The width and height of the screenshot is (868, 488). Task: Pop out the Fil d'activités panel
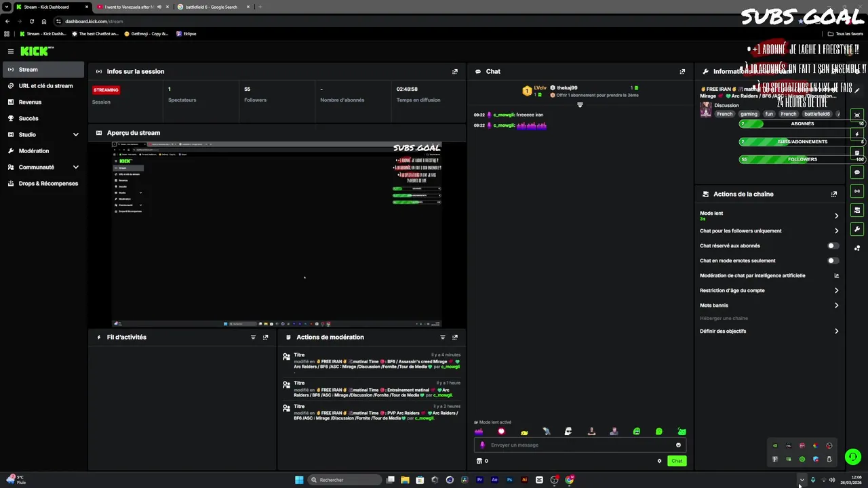(265, 337)
